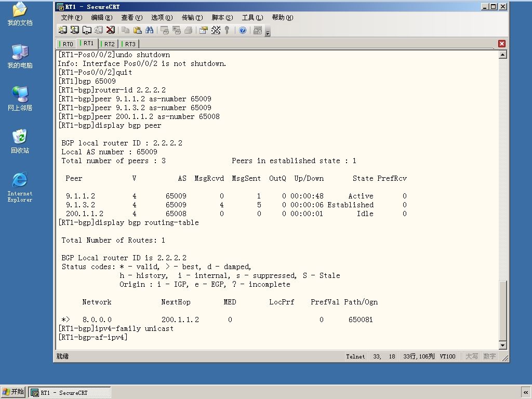Open the 脚本(S) menu
Image resolution: width=532 pixels, height=399 pixels.
tap(222, 18)
